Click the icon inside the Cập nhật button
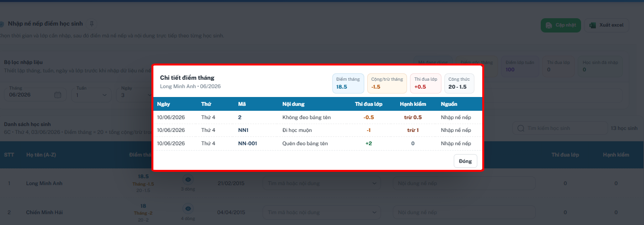The width and height of the screenshot is (644, 225). [549, 25]
